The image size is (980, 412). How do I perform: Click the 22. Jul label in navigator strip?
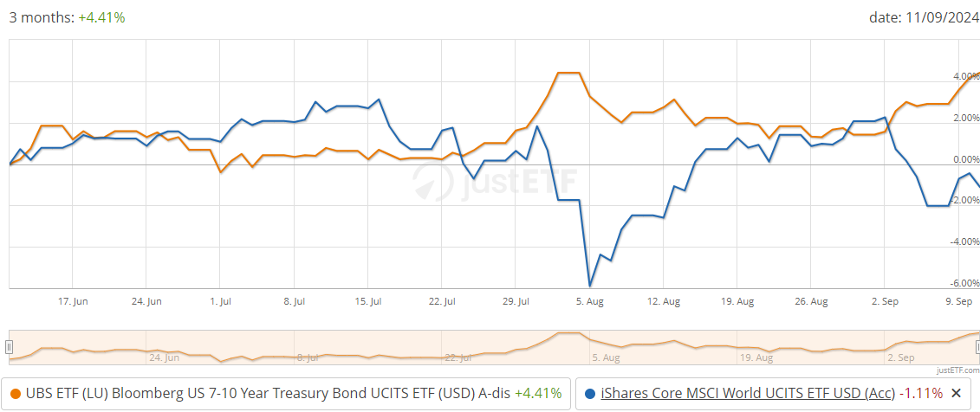click(x=458, y=358)
